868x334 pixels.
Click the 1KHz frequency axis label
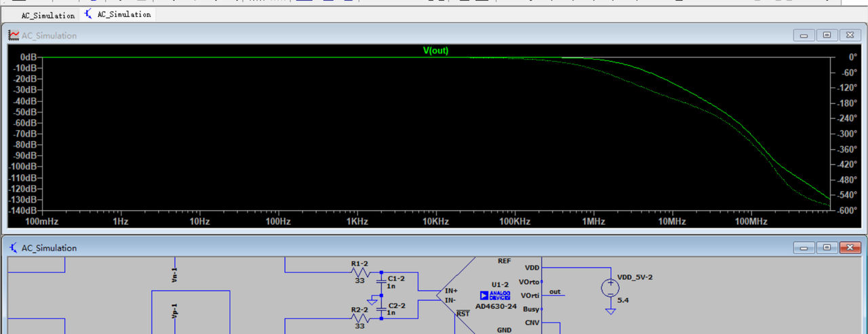coord(357,222)
